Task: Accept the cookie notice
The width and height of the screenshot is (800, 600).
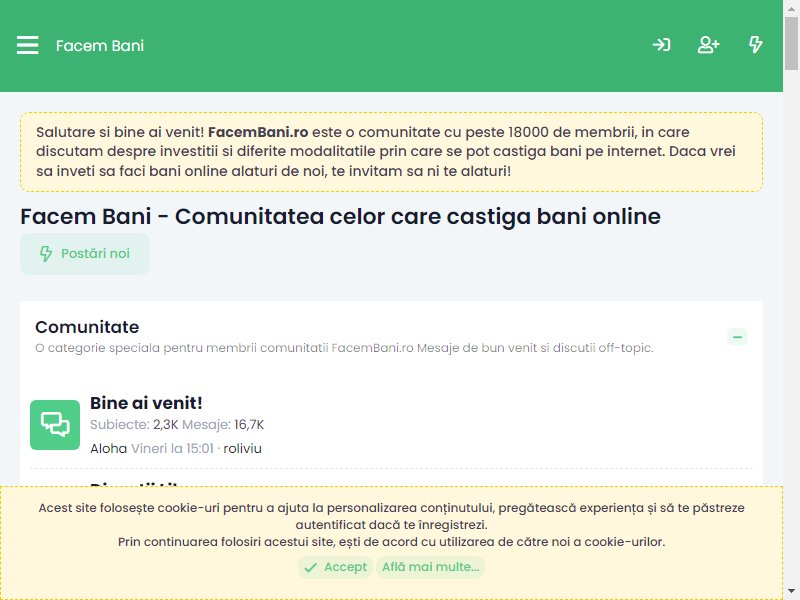Action: (335, 567)
